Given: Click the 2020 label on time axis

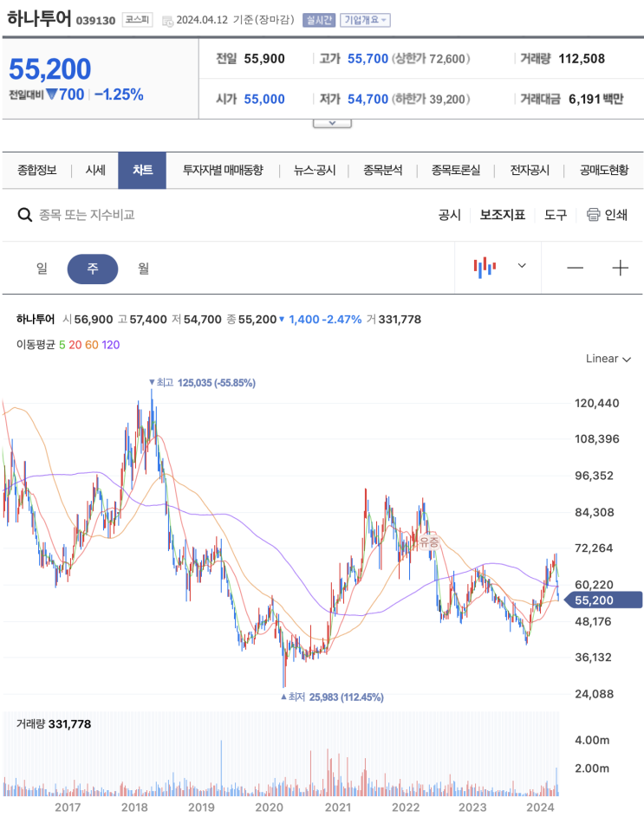Looking at the screenshot, I should [269, 807].
